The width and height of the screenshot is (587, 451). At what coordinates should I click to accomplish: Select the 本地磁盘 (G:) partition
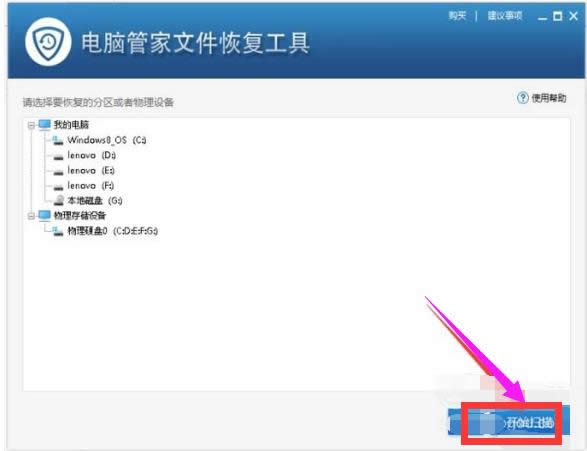pyautogui.click(x=95, y=201)
